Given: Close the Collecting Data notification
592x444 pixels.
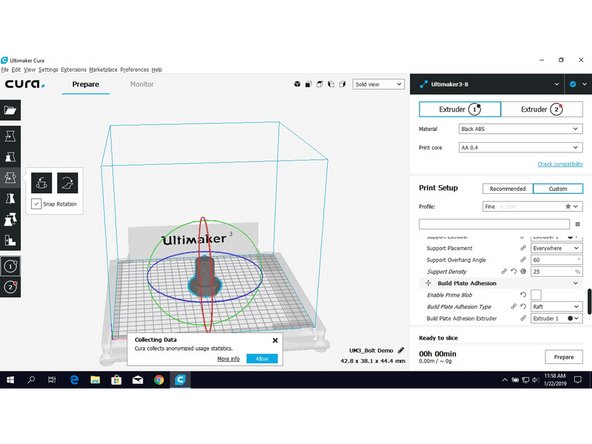Looking at the screenshot, I should tap(275, 340).
